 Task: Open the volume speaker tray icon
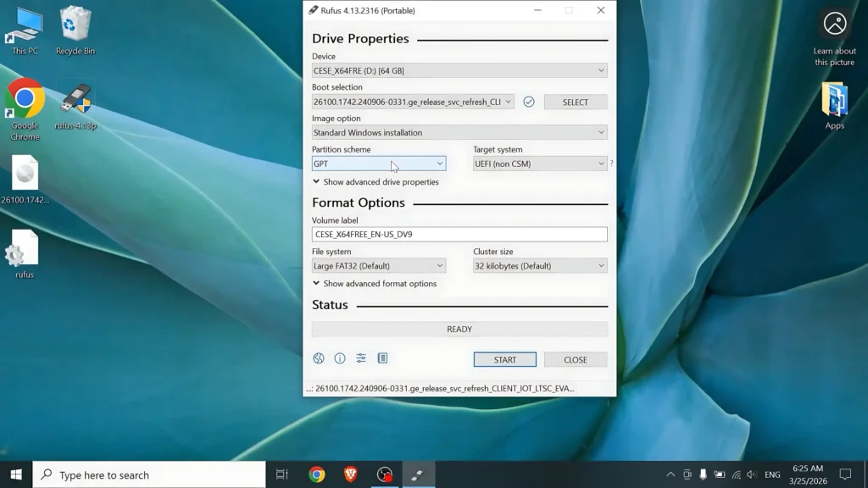point(751,474)
